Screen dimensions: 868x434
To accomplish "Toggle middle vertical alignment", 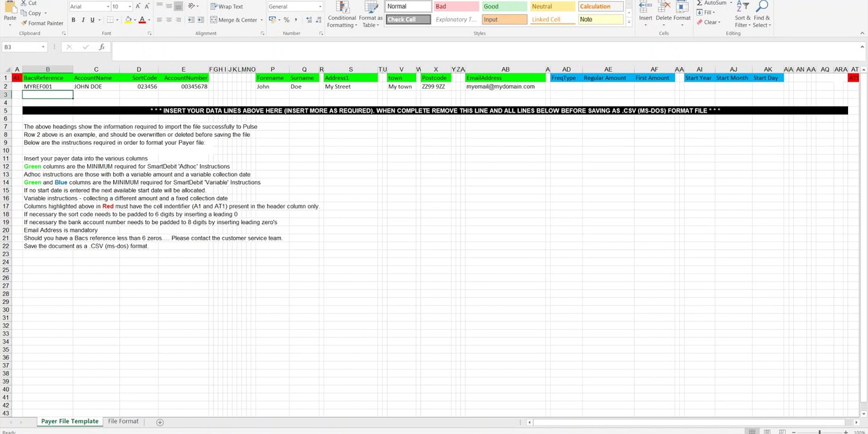I will point(169,6).
